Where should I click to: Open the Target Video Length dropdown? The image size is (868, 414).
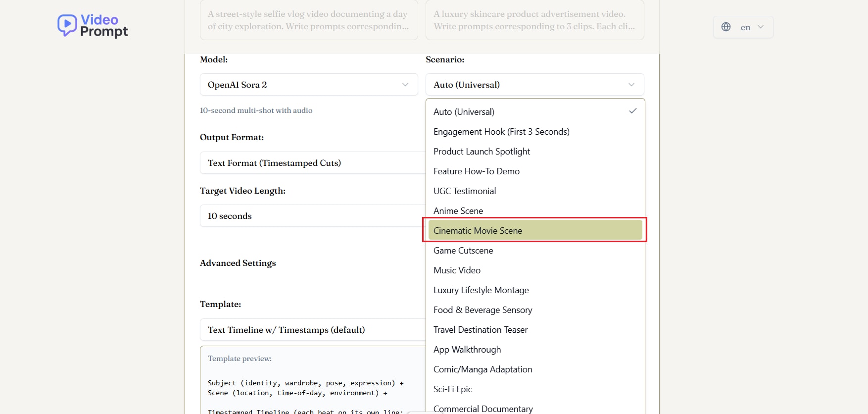coord(312,216)
